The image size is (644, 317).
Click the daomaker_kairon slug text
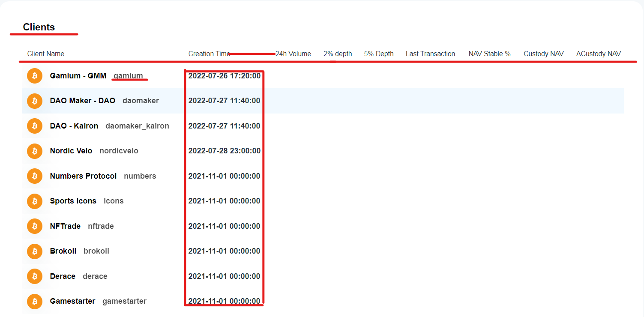pyautogui.click(x=137, y=126)
